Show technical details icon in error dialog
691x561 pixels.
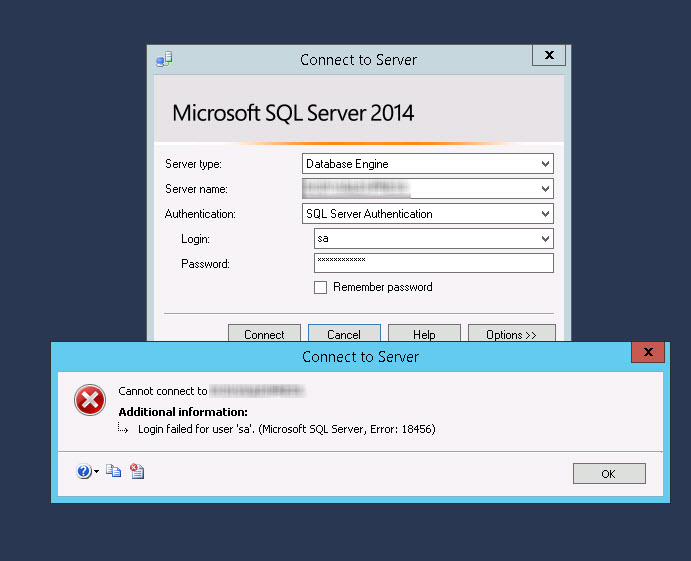point(137,471)
